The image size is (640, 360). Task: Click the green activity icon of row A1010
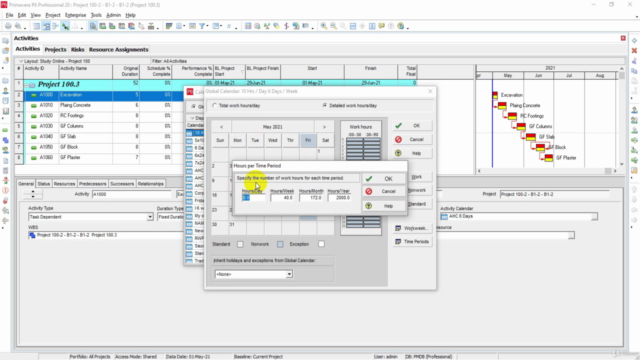[33, 105]
